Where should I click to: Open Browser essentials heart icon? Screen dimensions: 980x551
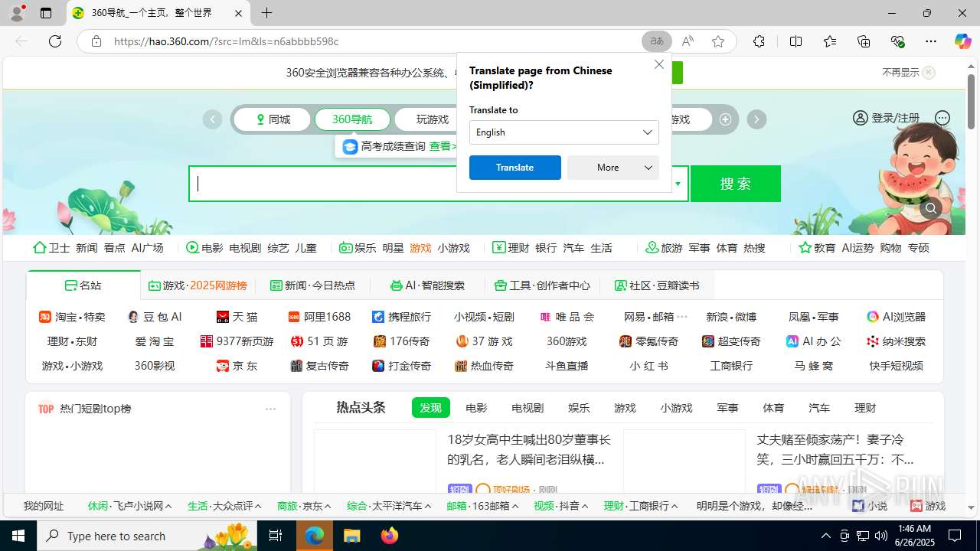(897, 41)
